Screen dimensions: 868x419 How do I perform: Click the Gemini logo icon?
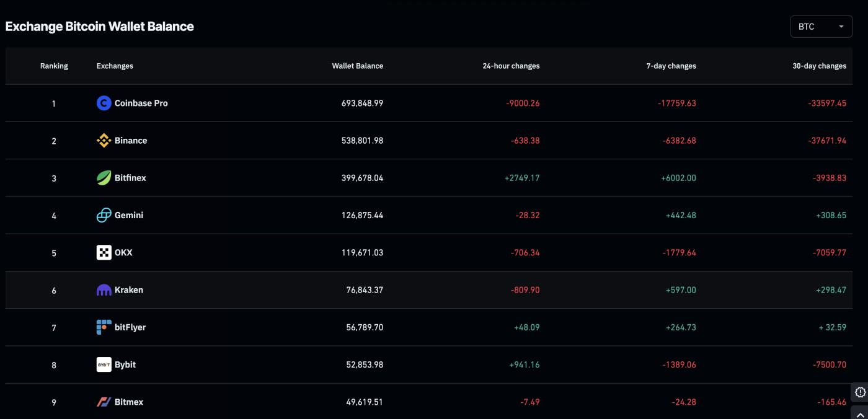click(103, 214)
